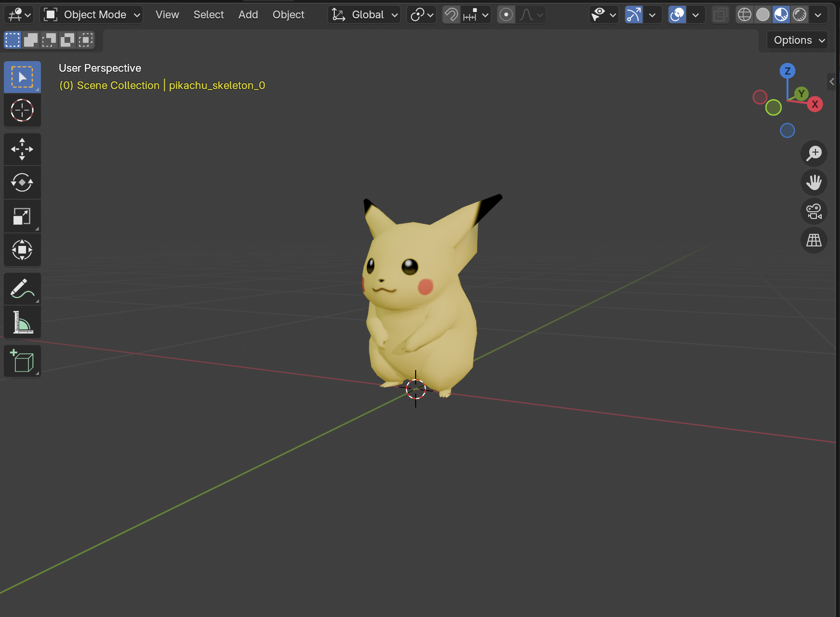Switch perspective/orthographic projection grid icon
The height and width of the screenshot is (617, 840).
[814, 240]
